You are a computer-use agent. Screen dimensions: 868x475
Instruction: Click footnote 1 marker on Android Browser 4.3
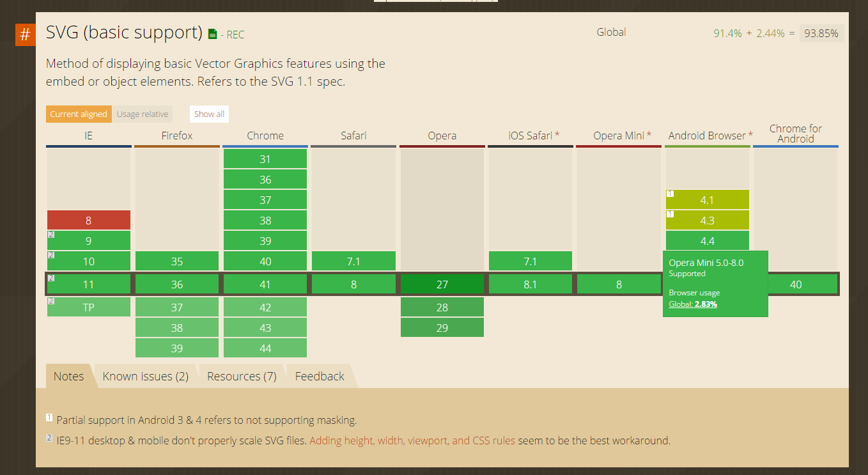coord(669,214)
